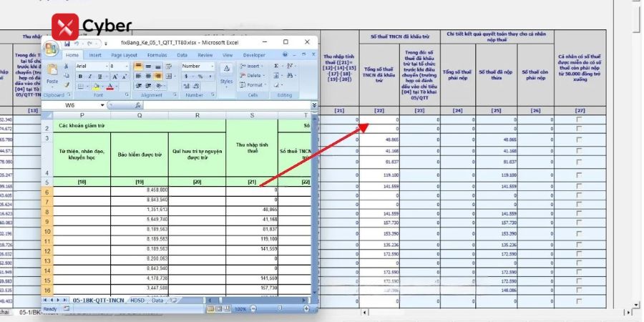This screenshot has height=322, width=644.
Task: Click the AutoSum sigma icon
Action: coord(276,66)
